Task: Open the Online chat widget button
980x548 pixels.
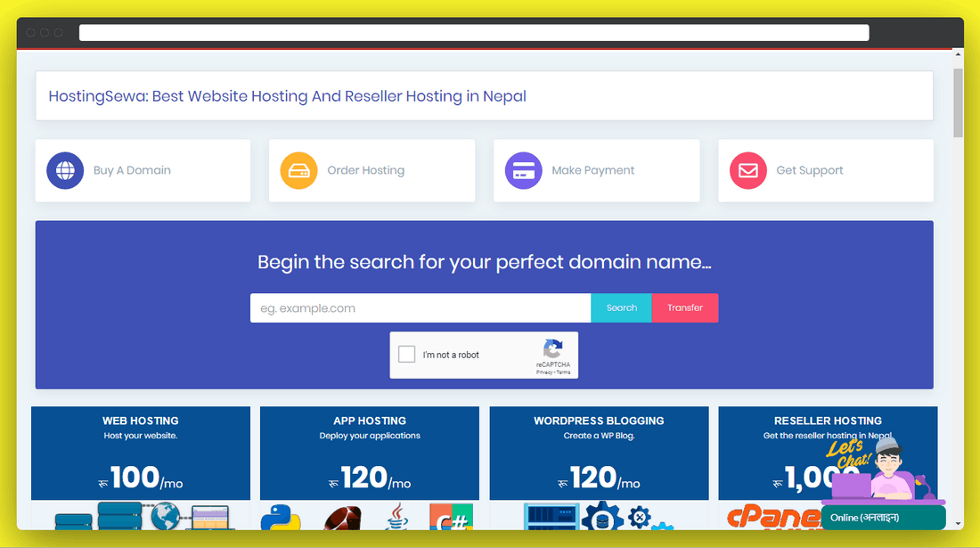Action: [x=883, y=518]
